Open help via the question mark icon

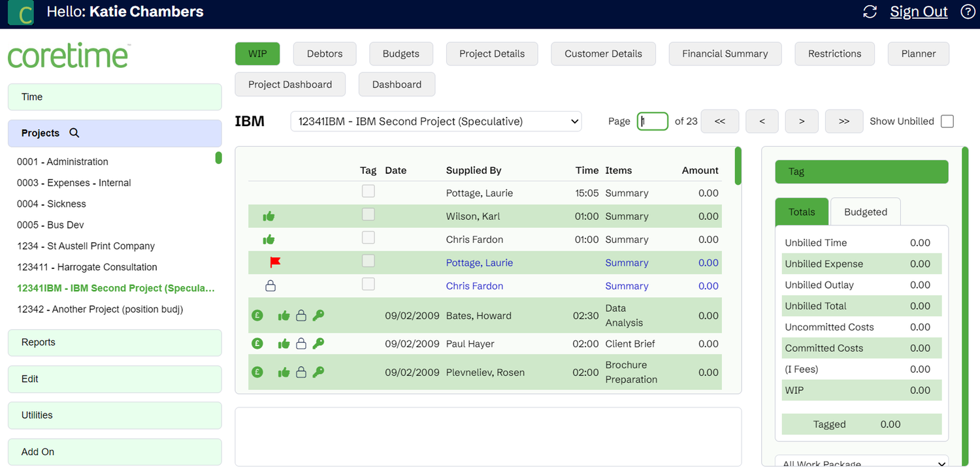point(968,11)
